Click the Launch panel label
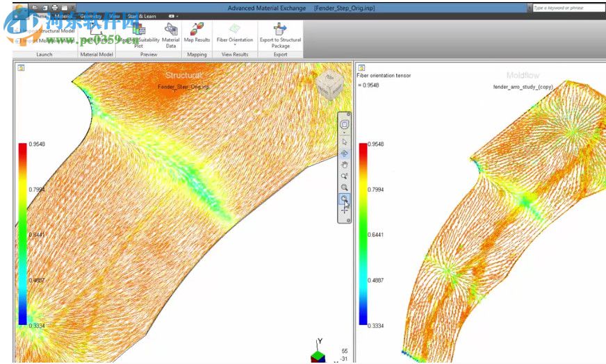 (44, 54)
